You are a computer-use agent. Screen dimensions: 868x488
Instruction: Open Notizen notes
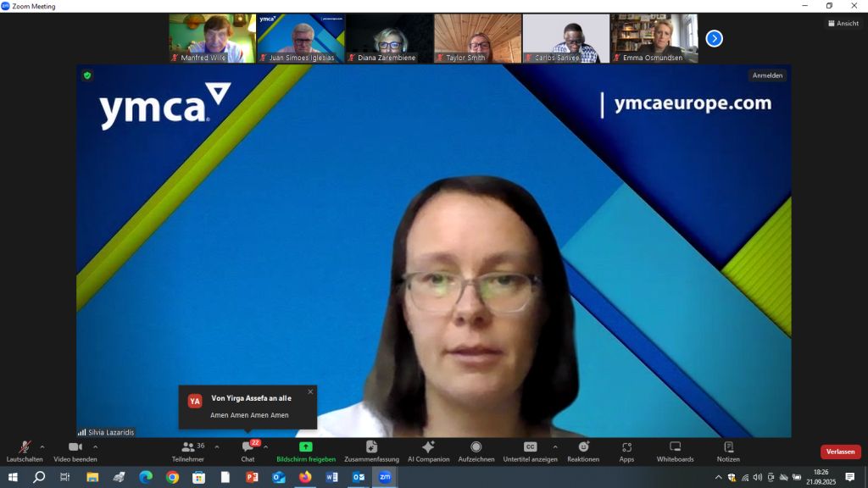[x=728, y=452]
